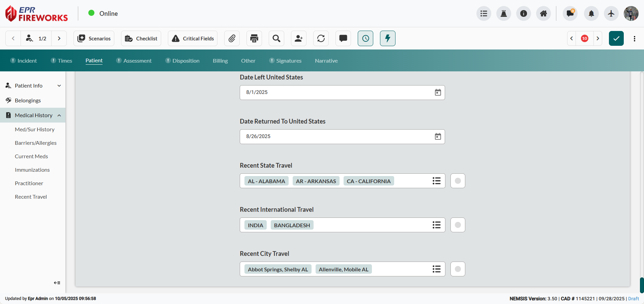The image size is (644, 304).
Task: Click the paperclip attachment icon
Action: pos(232,38)
